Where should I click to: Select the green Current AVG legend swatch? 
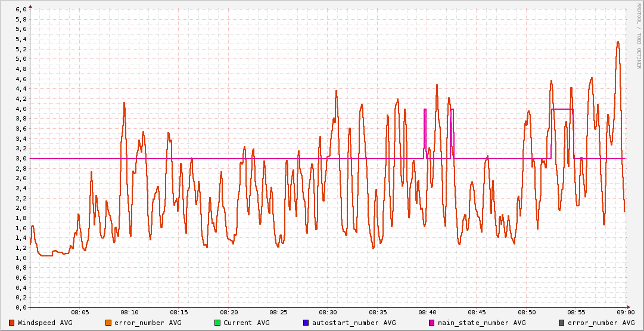(217, 323)
